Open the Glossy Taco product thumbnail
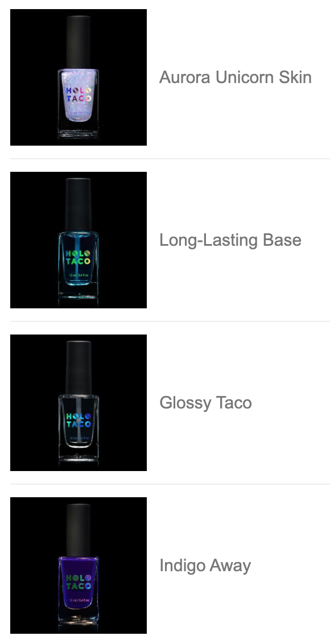 (x=79, y=403)
